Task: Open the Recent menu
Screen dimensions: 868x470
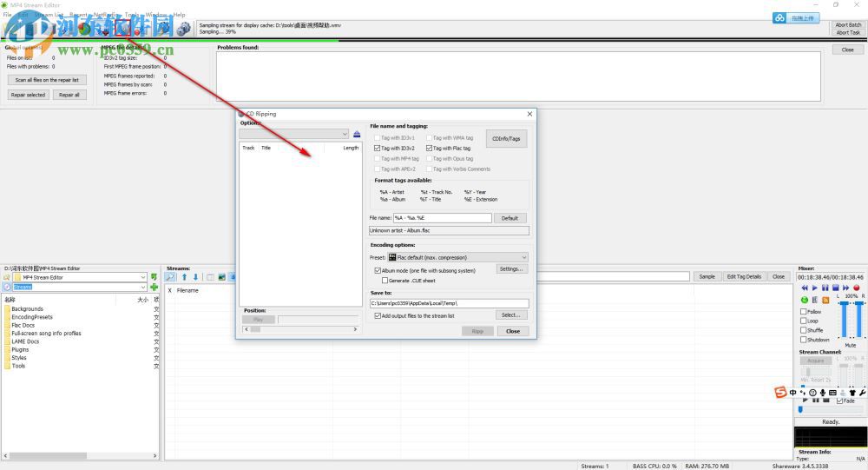Action: pyautogui.click(x=79, y=15)
